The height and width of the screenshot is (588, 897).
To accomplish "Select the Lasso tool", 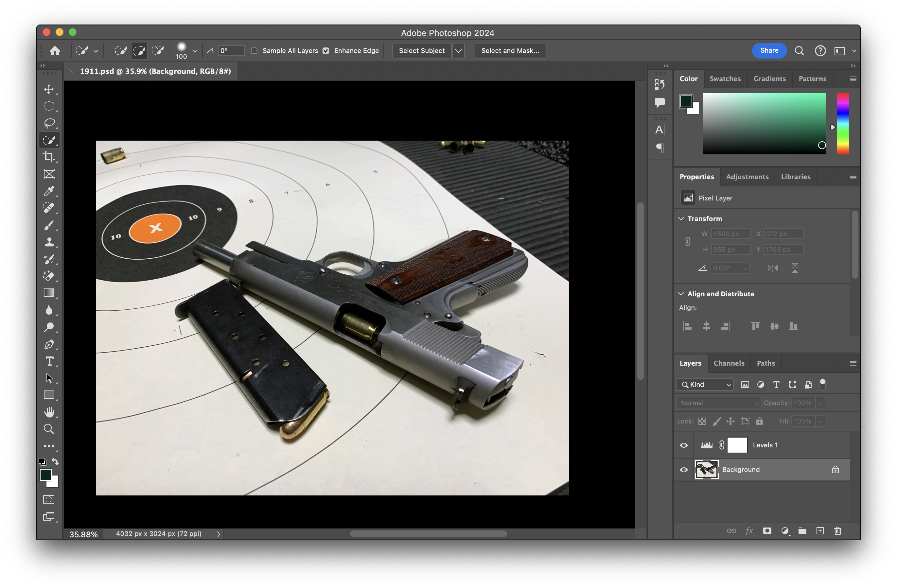I will point(49,123).
